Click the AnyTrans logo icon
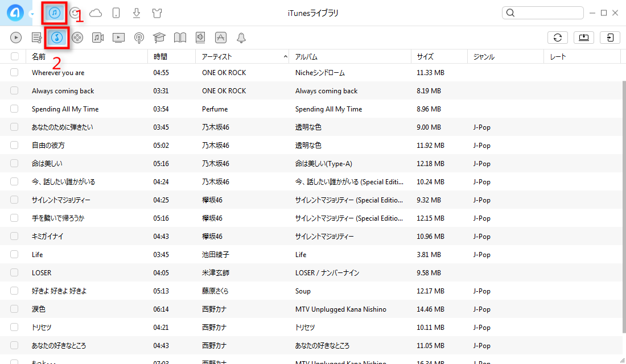This screenshot has width=626, height=364. (x=15, y=13)
